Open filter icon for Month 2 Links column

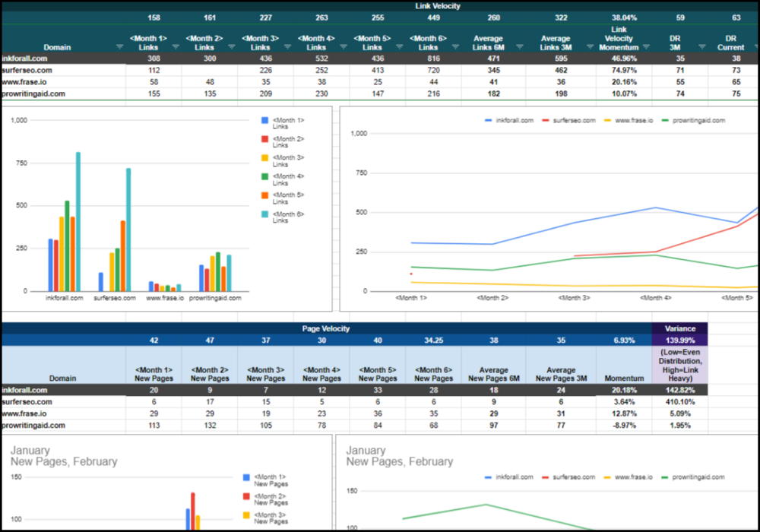pos(232,47)
